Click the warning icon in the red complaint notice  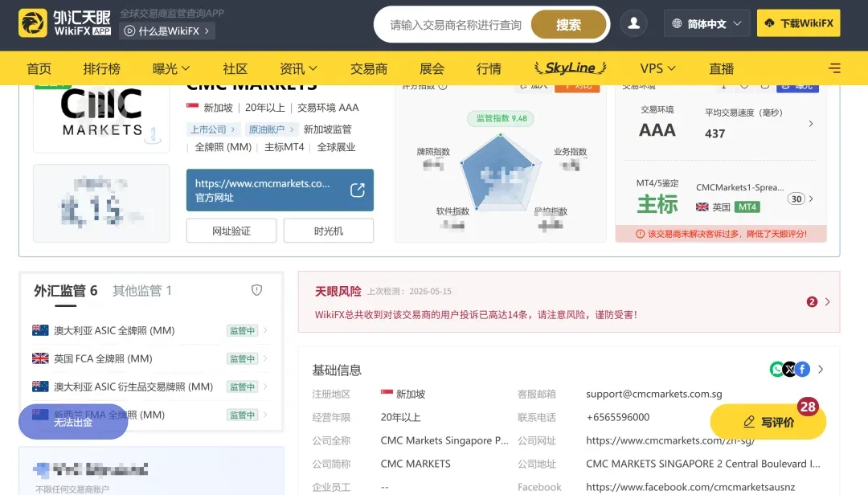pos(640,234)
